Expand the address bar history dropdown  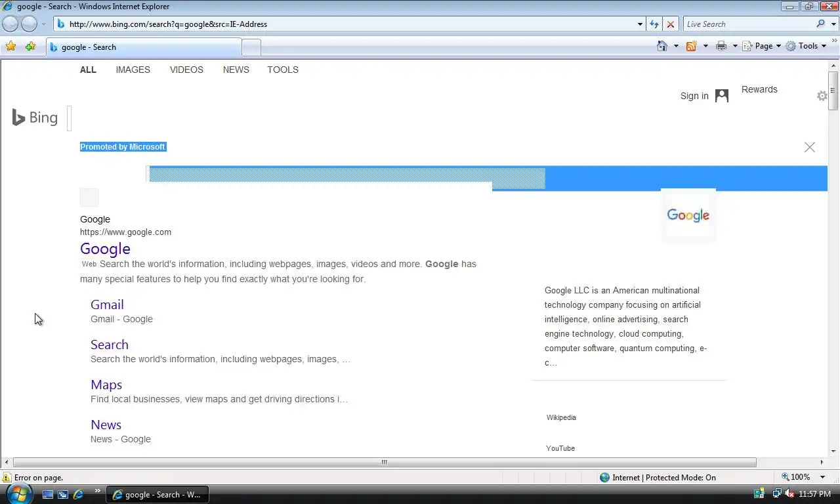click(640, 24)
